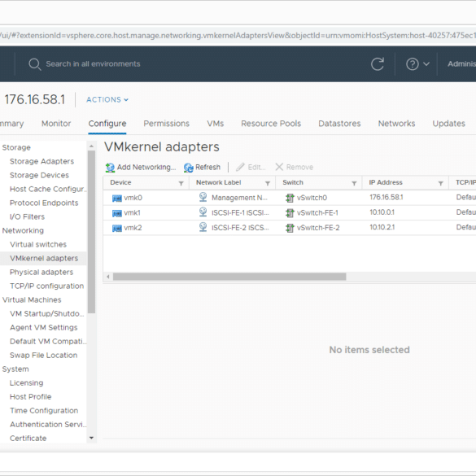476x476 pixels.
Task: Click the horizontal table scrollbar thumb
Action: [x=229, y=277]
